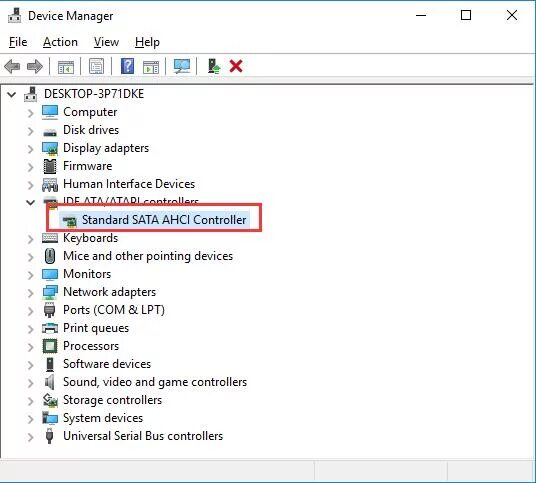Click the Update device driver toolbar icon
This screenshot has width=536, height=483.
pos(214,66)
